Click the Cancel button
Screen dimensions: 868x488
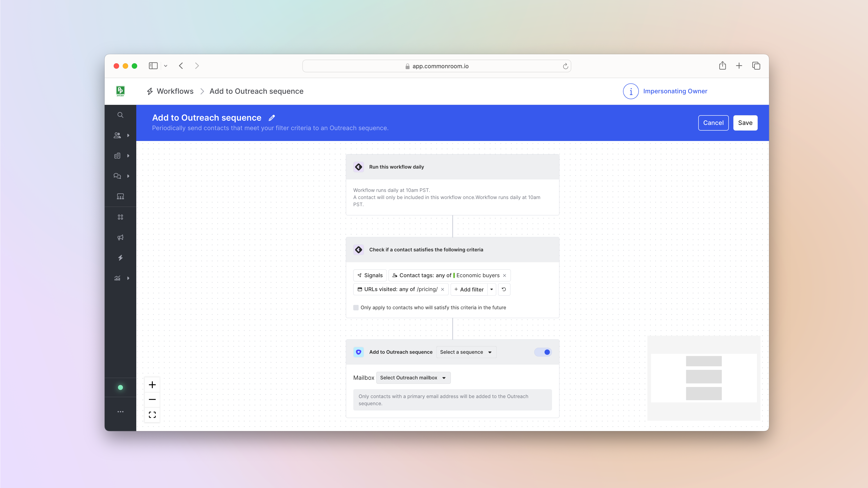[713, 123]
